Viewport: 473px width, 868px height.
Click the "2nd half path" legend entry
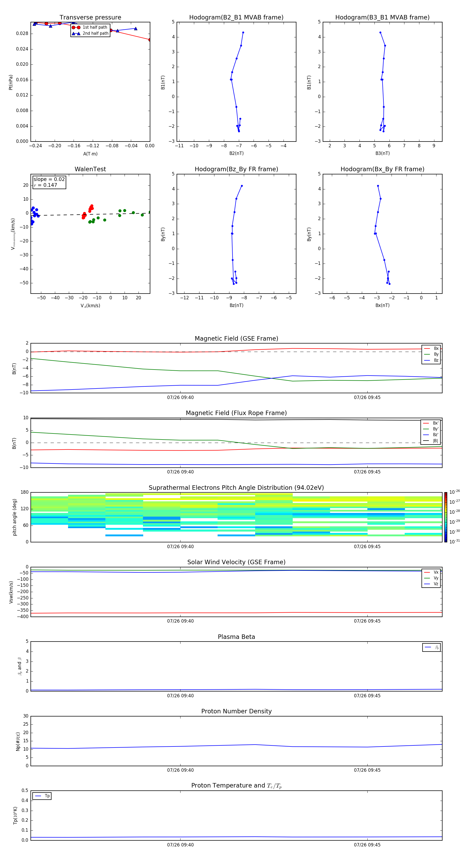click(x=90, y=33)
